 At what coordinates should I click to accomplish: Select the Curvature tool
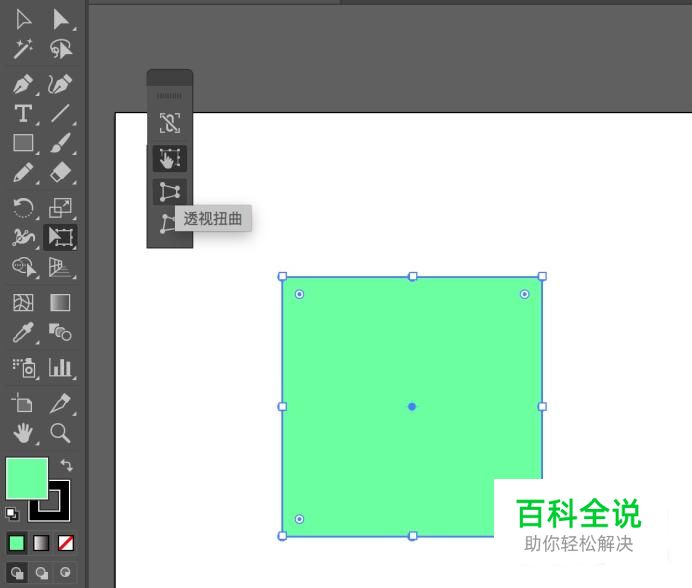click(x=60, y=84)
